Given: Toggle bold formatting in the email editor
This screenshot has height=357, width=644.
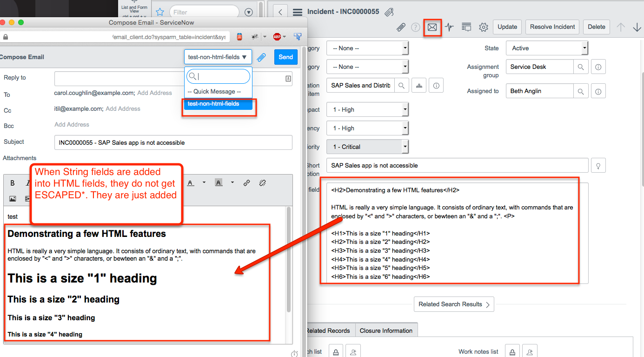Looking at the screenshot, I should (x=13, y=182).
